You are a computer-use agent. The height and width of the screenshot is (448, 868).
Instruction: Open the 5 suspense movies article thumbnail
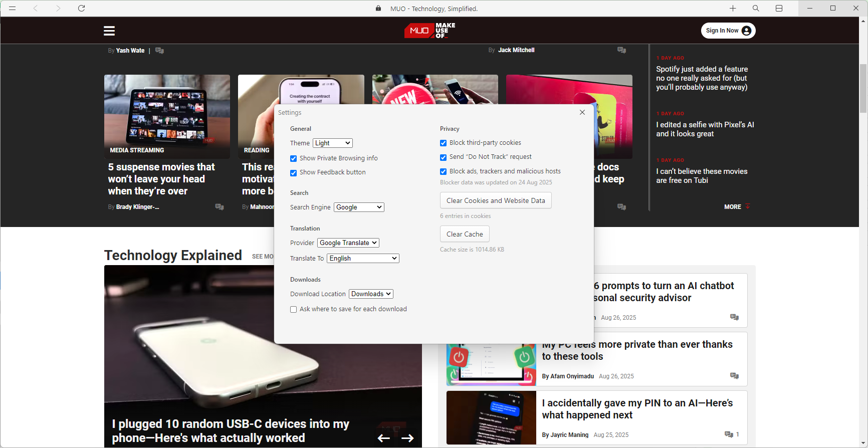167,116
